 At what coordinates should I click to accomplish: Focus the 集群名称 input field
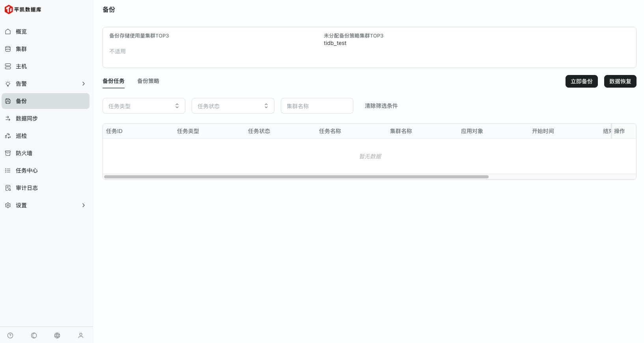(x=317, y=106)
